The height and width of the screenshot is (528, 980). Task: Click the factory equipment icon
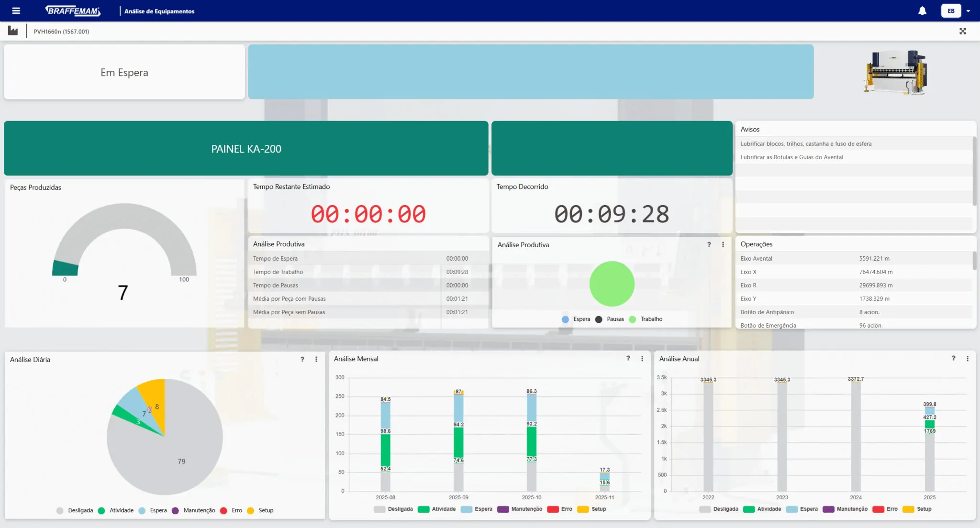[x=13, y=31]
